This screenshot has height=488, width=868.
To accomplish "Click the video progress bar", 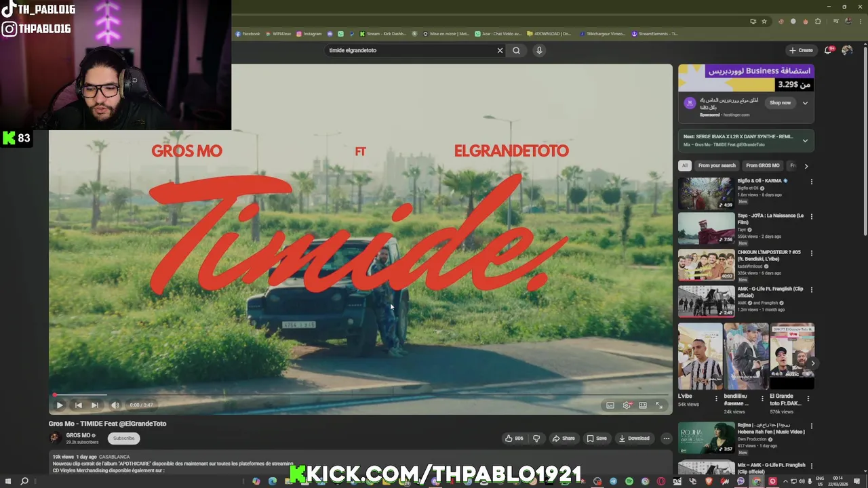I will click(360, 394).
